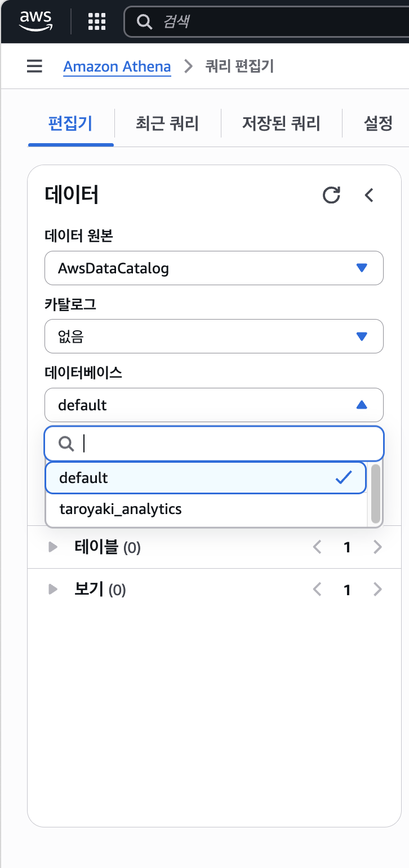The height and width of the screenshot is (868, 409).
Task: Open the hamburger navigation menu
Action: [x=34, y=67]
